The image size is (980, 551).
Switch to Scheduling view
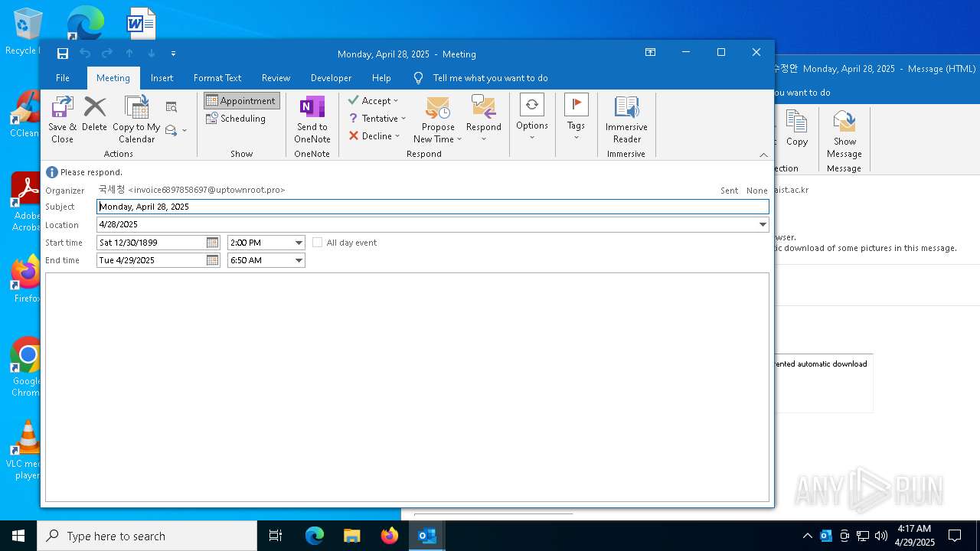[x=236, y=119]
